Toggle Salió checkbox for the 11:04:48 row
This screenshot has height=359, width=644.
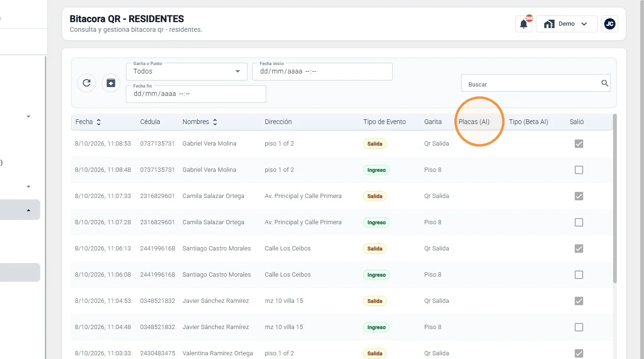[x=579, y=327]
